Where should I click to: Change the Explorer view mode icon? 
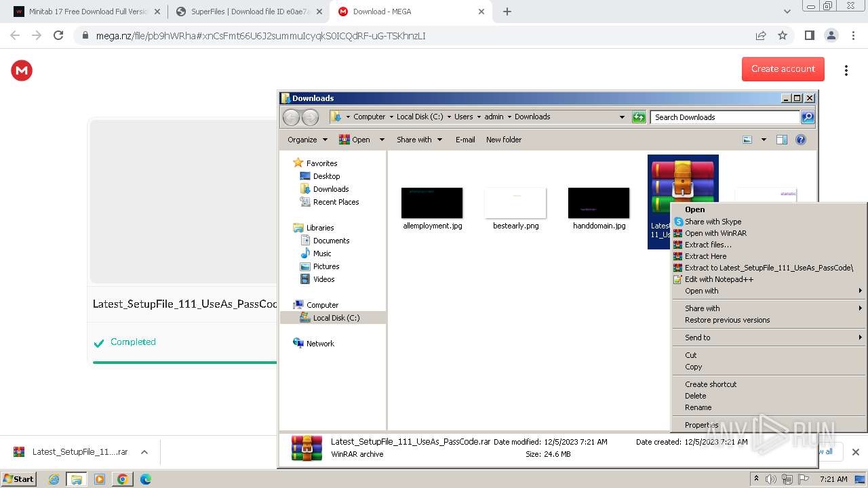747,140
